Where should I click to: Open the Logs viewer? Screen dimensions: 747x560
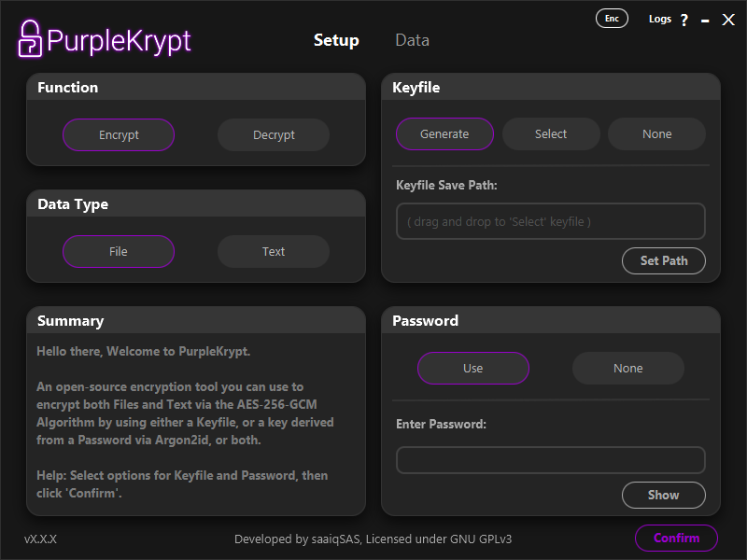click(x=659, y=20)
